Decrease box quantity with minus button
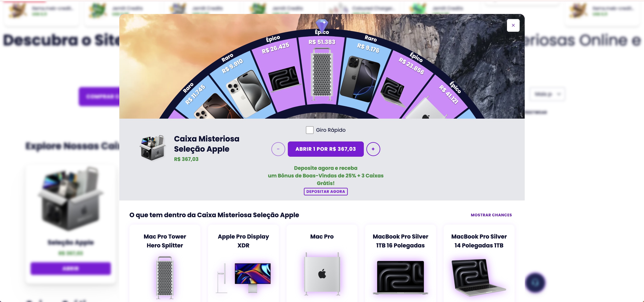 (278, 149)
